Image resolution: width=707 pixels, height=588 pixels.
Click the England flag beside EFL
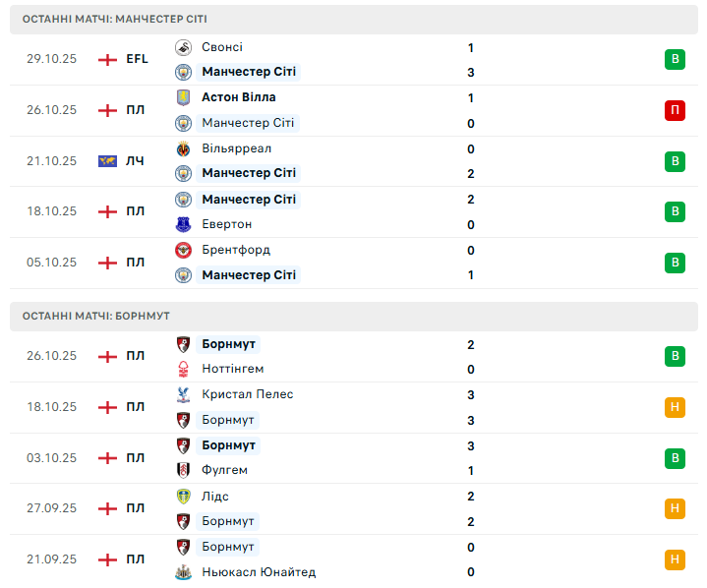tap(107, 59)
